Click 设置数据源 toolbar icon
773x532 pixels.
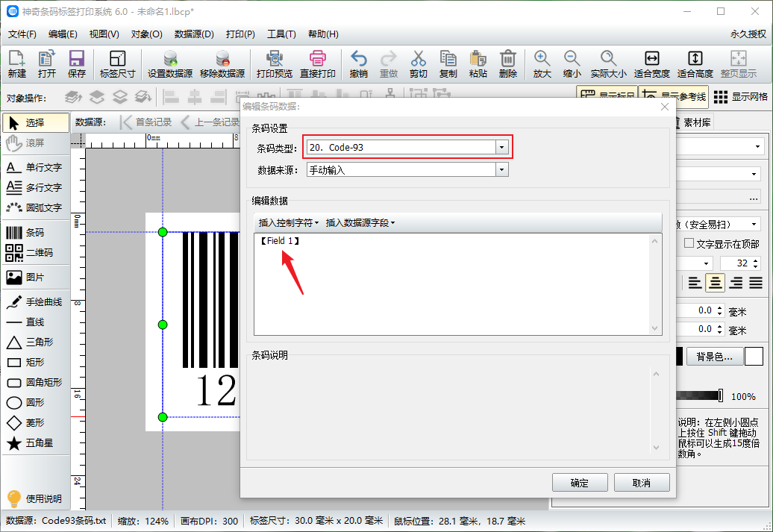coord(170,63)
